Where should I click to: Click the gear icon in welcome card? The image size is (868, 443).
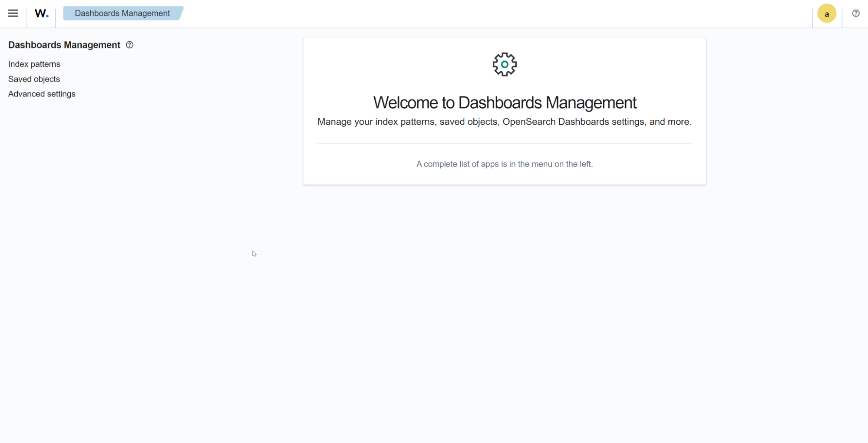(504, 64)
